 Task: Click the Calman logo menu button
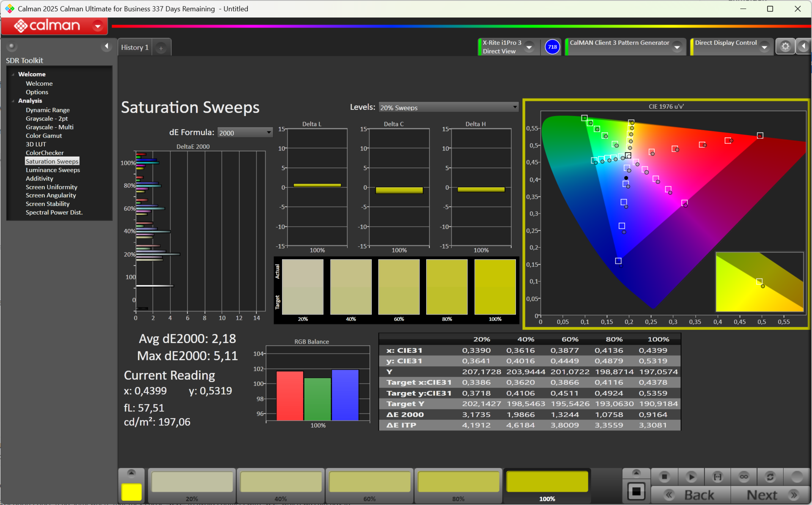coord(55,26)
